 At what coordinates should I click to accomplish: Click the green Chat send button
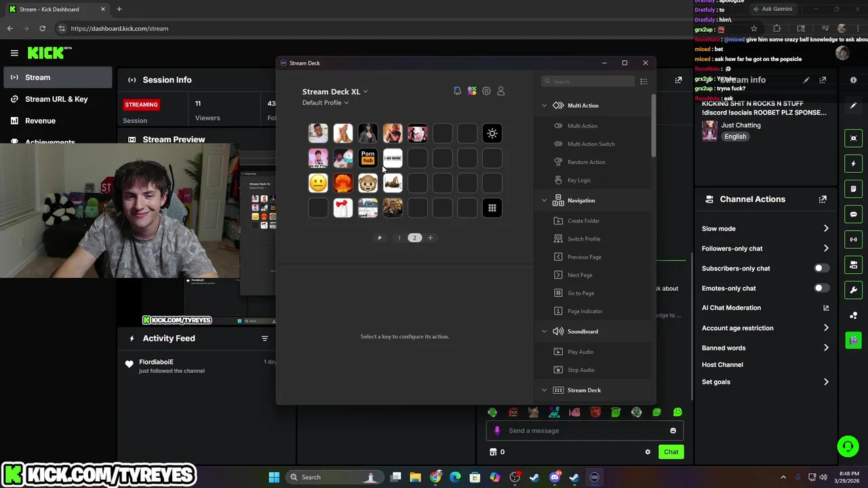(x=671, y=452)
